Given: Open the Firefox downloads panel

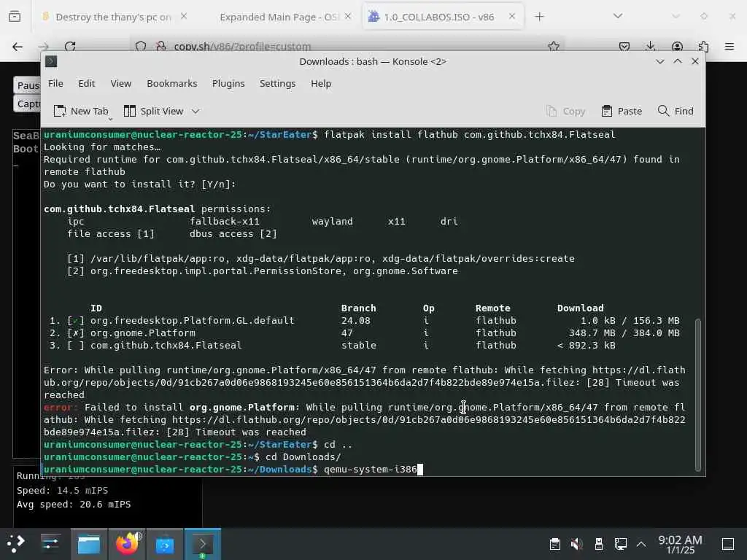Looking at the screenshot, I should 650,46.
